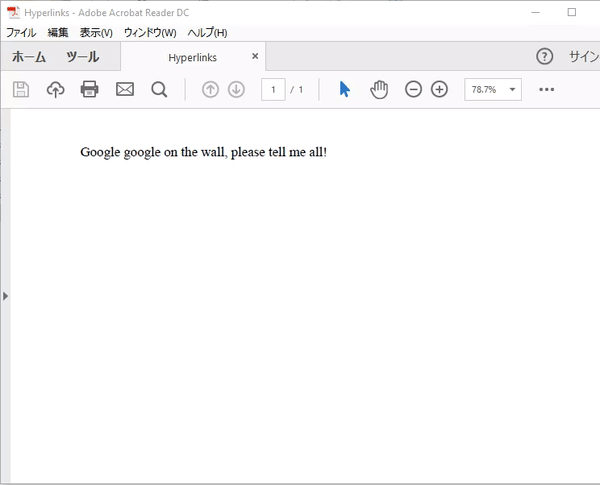Viewport: 600px width, 485px height.
Task: Open the ヘルプ(H) menu
Action: [207, 33]
